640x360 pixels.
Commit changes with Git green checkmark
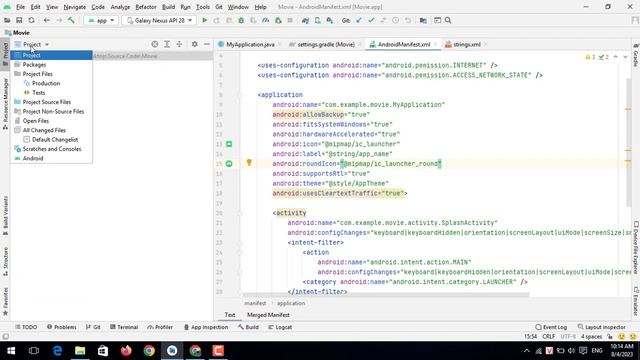pyautogui.click(x=371, y=20)
